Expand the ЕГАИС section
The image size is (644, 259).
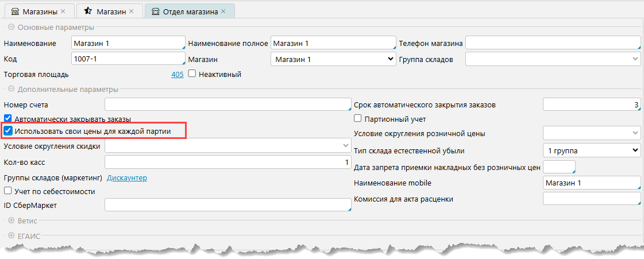11,235
